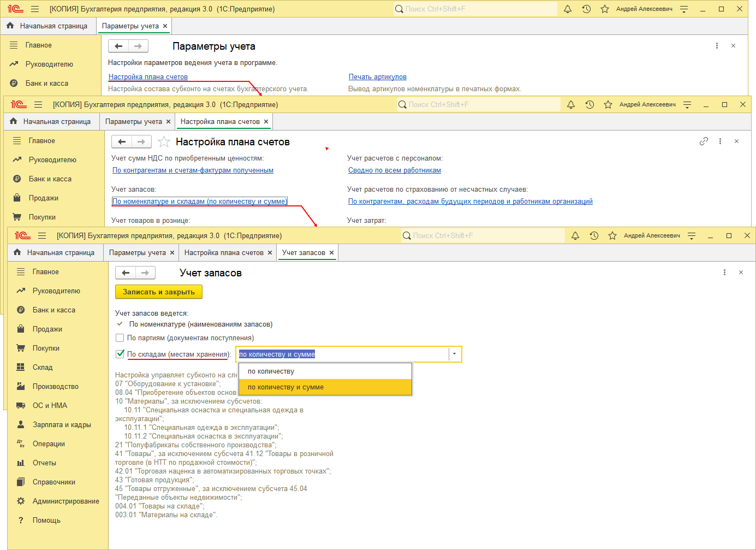Screen dimensions: 756x550
Task: Click notifications bell in the Параметры учета window
Action: 568,9
